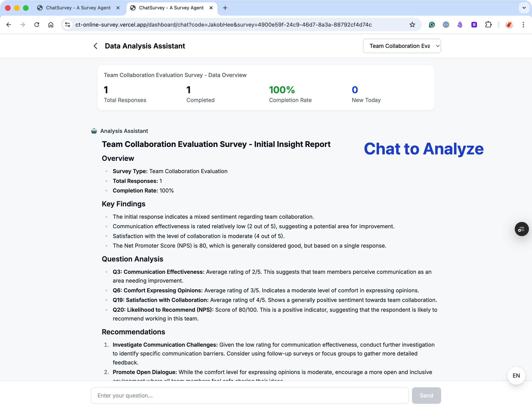532x410 pixels.
Task: Reload the current page
Action: (x=37, y=25)
